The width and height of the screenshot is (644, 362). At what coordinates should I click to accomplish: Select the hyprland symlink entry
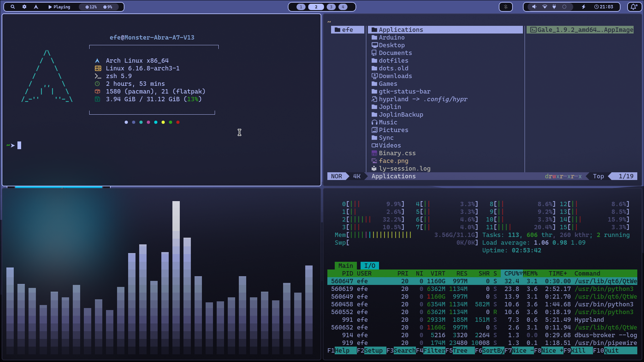(x=393, y=99)
